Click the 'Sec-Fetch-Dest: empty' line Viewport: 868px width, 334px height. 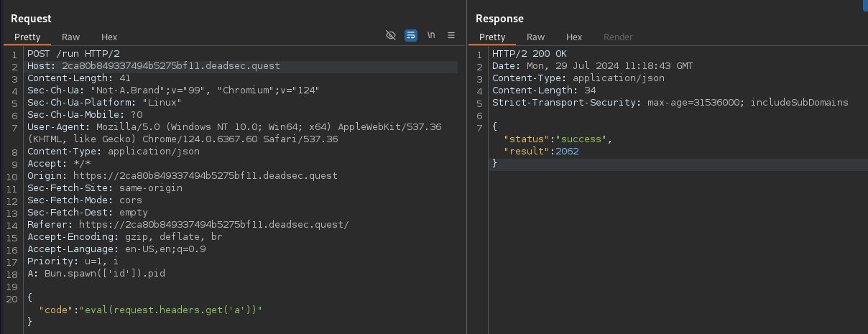[x=88, y=213]
